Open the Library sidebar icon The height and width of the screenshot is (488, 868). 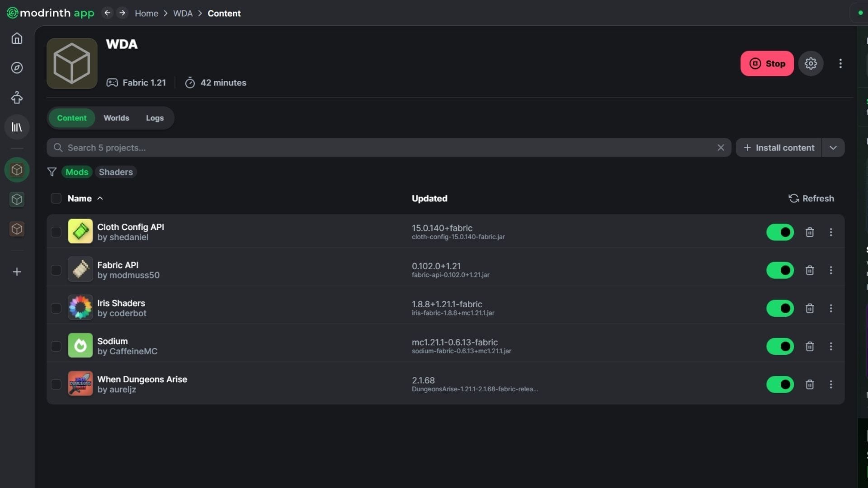[17, 127]
